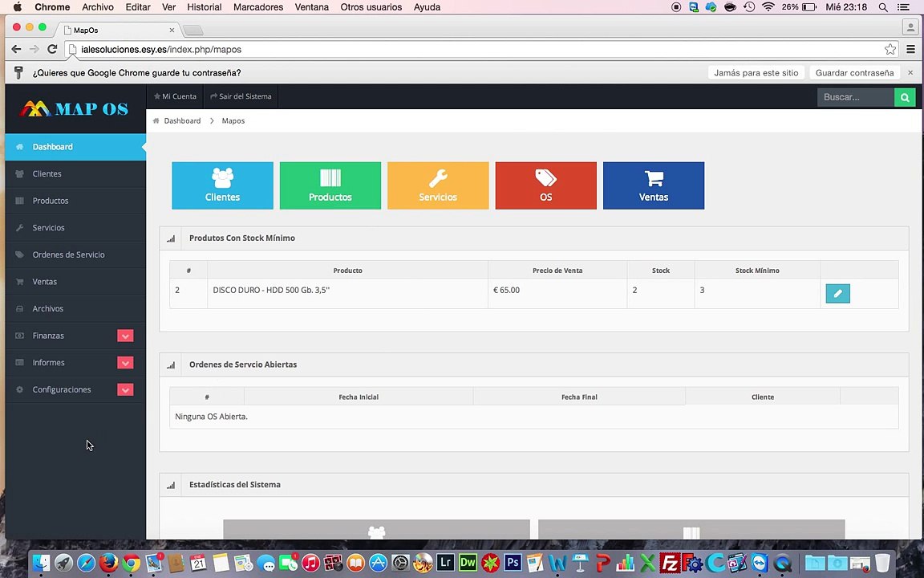Focus the Buscar search field
This screenshot has width=924, height=578.
click(856, 96)
